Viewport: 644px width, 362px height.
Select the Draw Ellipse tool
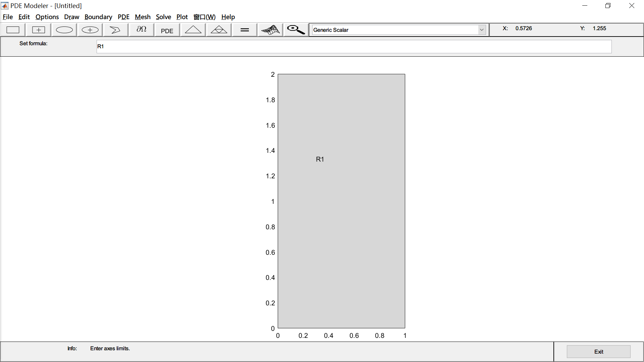click(64, 29)
